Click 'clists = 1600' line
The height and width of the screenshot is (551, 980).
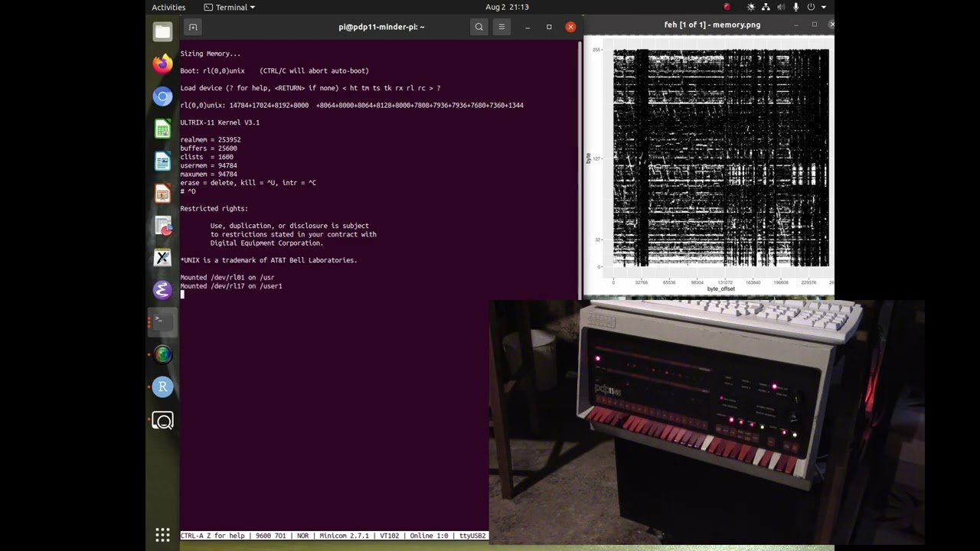(x=207, y=157)
